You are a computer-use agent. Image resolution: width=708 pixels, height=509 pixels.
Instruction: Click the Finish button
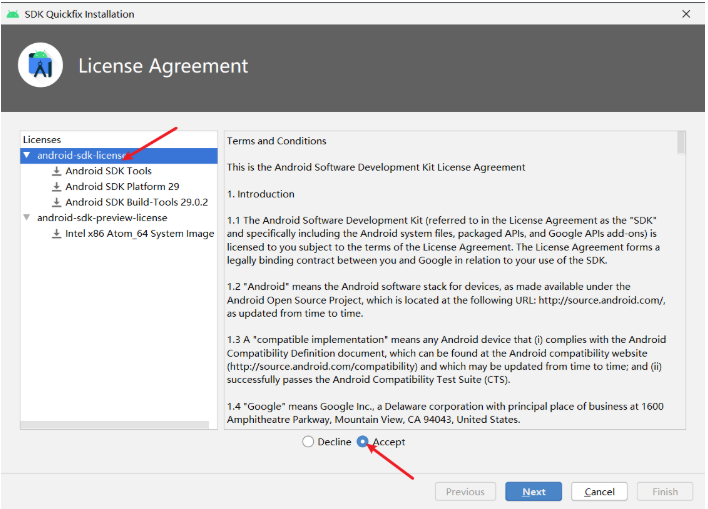(665, 491)
